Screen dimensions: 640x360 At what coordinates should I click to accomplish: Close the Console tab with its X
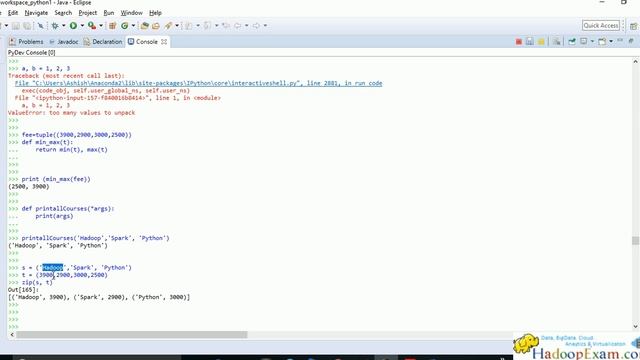tap(164, 42)
